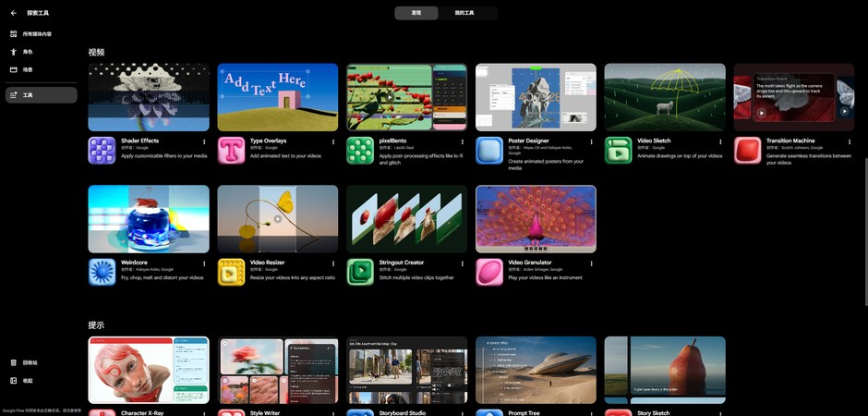The image size is (868, 416).
Task: Click the Shader Effects purple icon
Action: click(102, 151)
